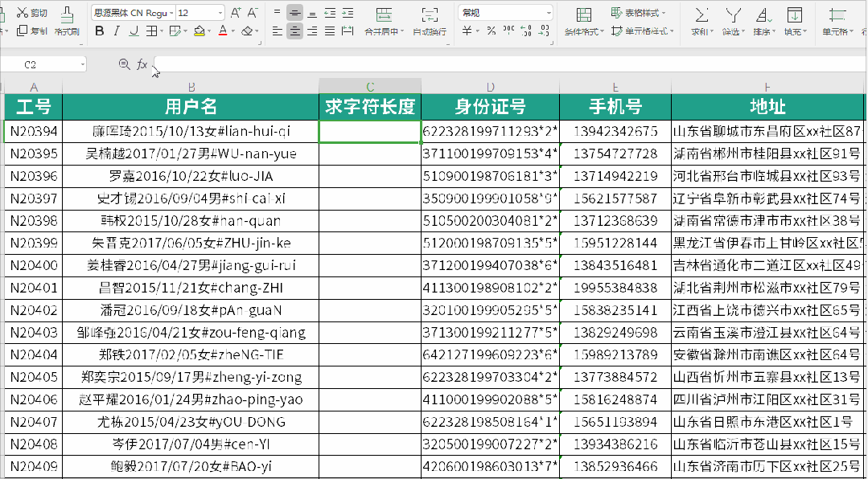Screen dimensions: 868x479
Task: Toggle italic formatting
Action: (117, 31)
